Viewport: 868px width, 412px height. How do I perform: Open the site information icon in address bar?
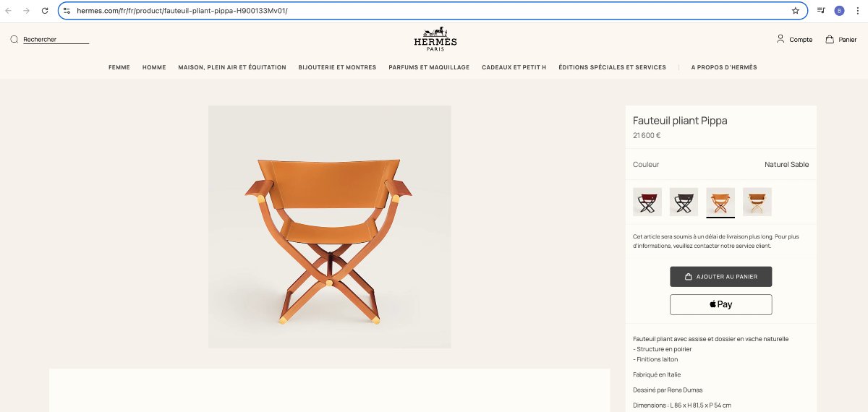pyautogui.click(x=67, y=11)
